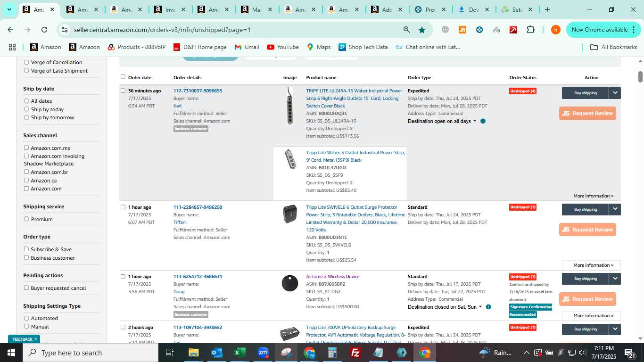Screen dimensions: 644x362
Task: Click the orange JS extension icon
Action: click(x=462, y=30)
